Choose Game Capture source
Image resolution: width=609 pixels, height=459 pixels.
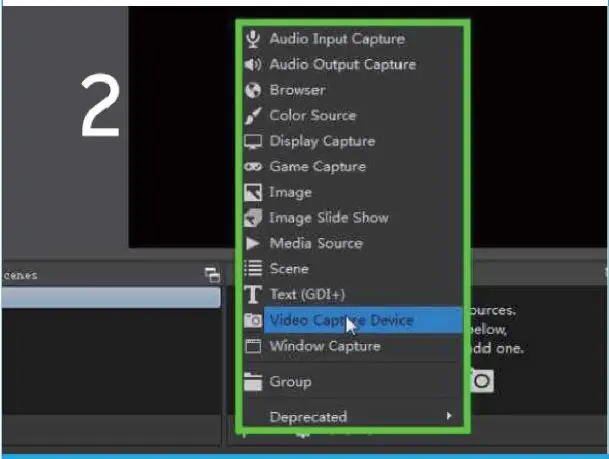coord(352,167)
